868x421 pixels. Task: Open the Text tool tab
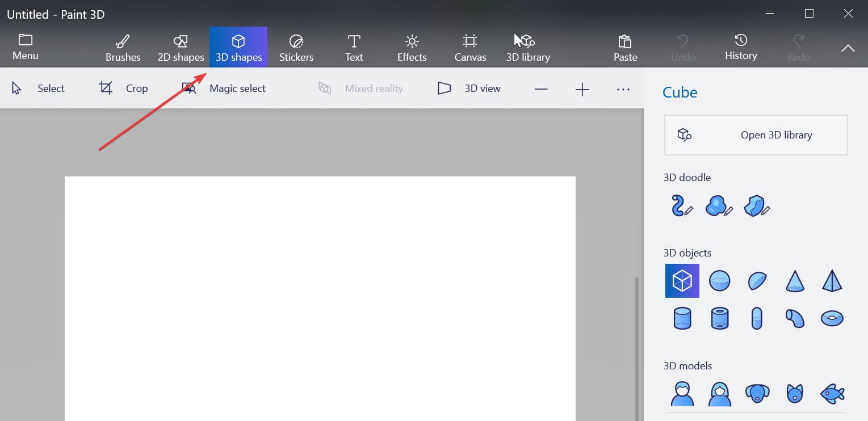click(x=354, y=48)
